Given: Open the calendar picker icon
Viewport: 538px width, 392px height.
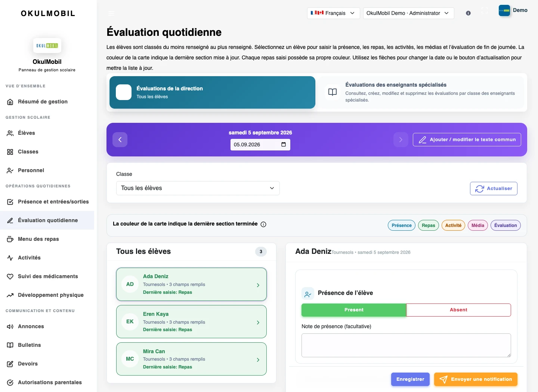Looking at the screenshot, I should click(284, 144).
